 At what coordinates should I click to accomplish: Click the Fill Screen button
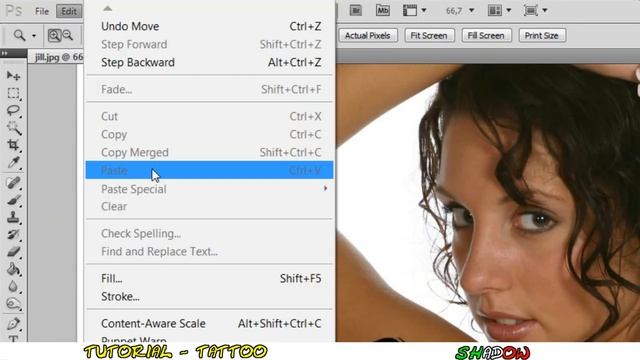click(486, 36)
